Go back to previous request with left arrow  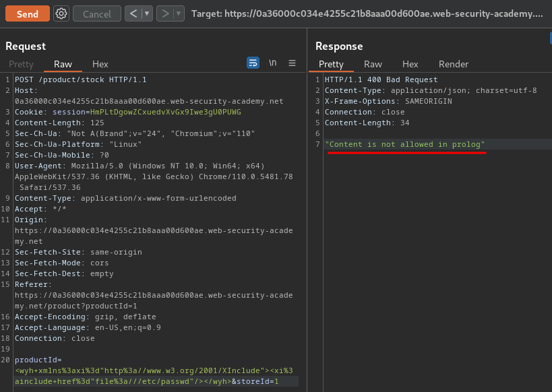[133, 13]
